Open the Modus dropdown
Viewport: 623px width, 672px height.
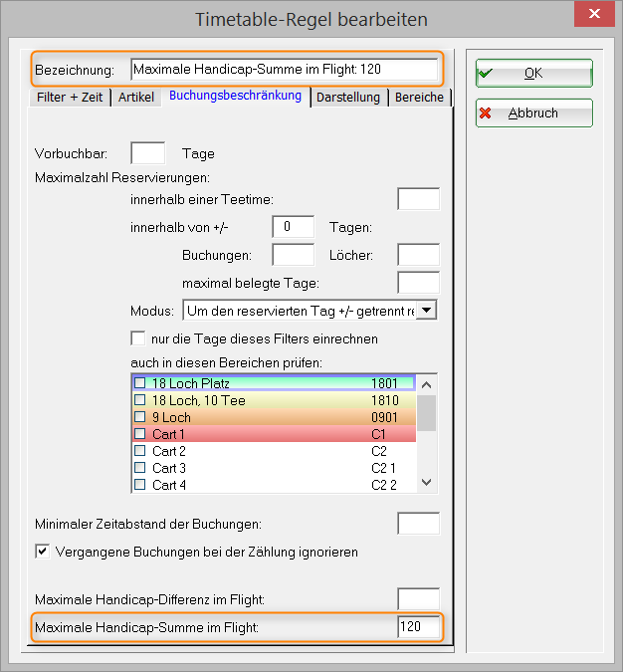[426, 311]
